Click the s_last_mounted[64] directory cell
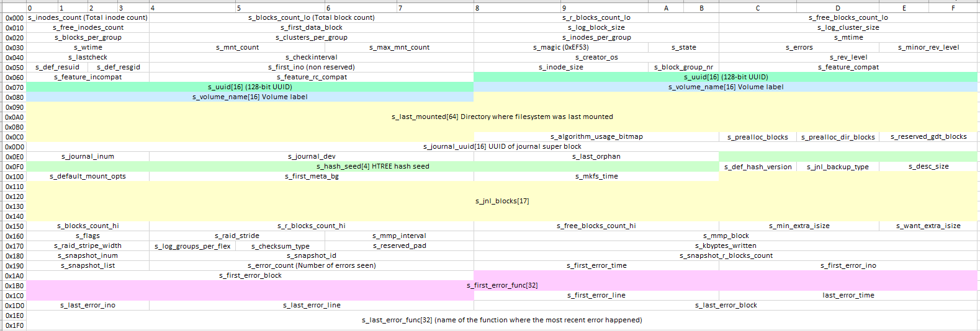980x331 pixels. [x=501, y=117]
